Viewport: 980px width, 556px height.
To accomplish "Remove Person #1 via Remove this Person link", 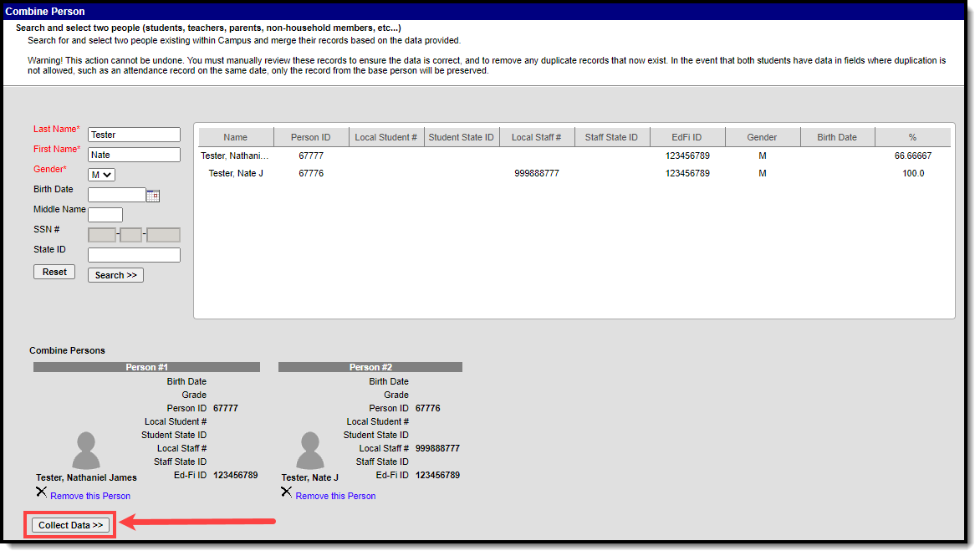I will pyautogui.click(x=90, y=496).
